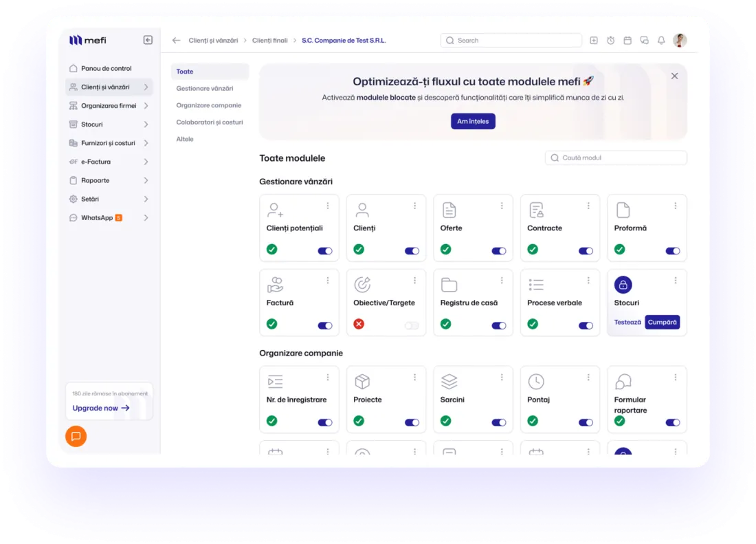This screenshot has height=544, width=756.
Task: Open three-dot menu on Stocuri card
Action: point(676,281)
